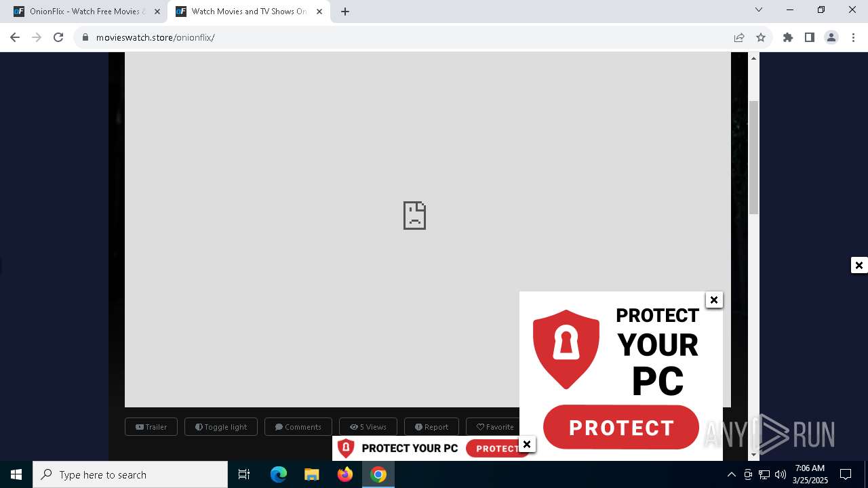Click the 5 Views counter
The image size is (868, 488).
368,427
